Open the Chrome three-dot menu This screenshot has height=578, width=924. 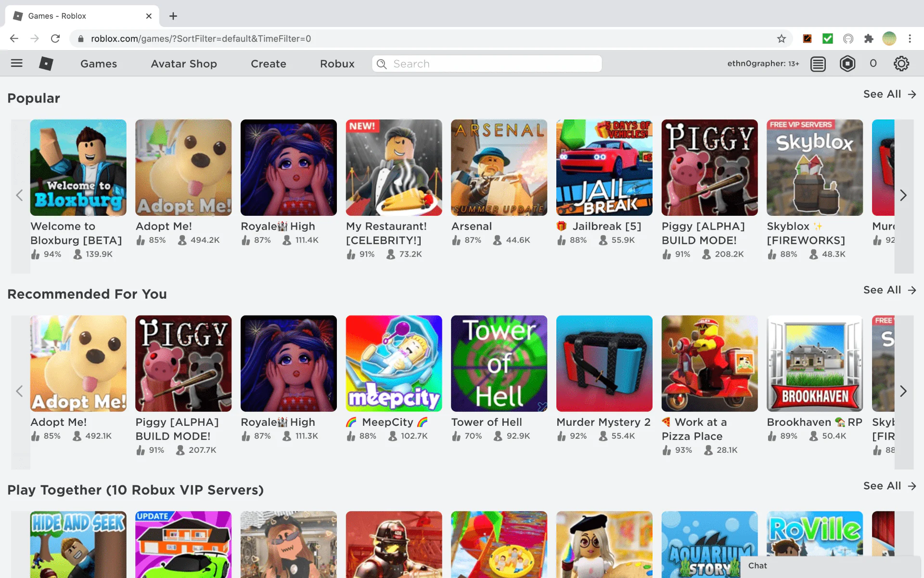[x=910, y=39]
